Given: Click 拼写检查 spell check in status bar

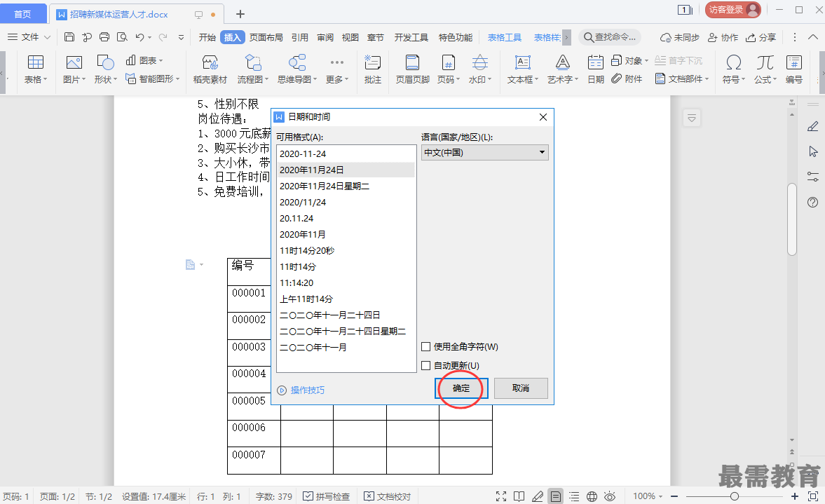Looking at the screenshot, I should pos(327,496).
